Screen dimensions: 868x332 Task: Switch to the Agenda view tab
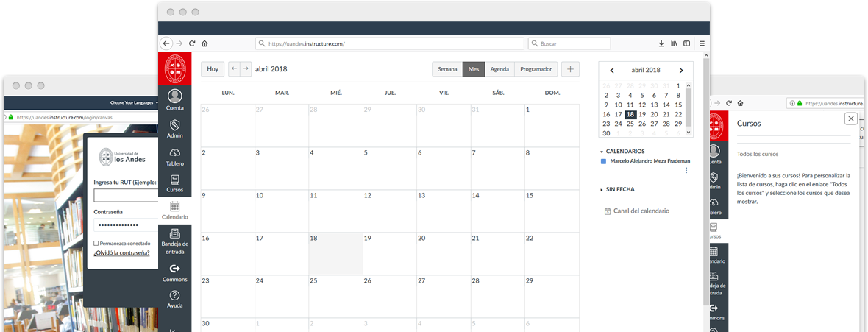(499, 69)
